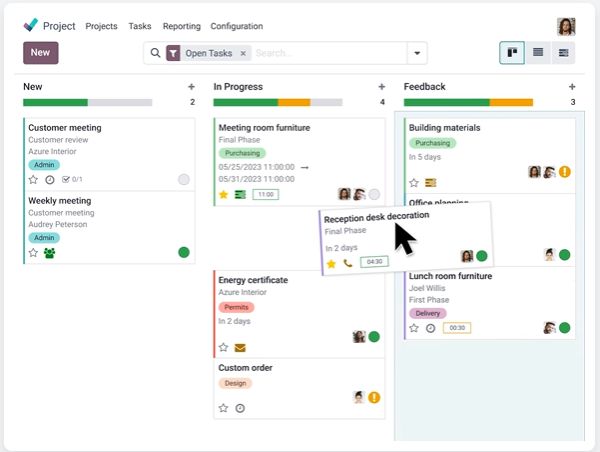Star the Customer meeting task
This screenshot has width=600, height=452.
33,180
